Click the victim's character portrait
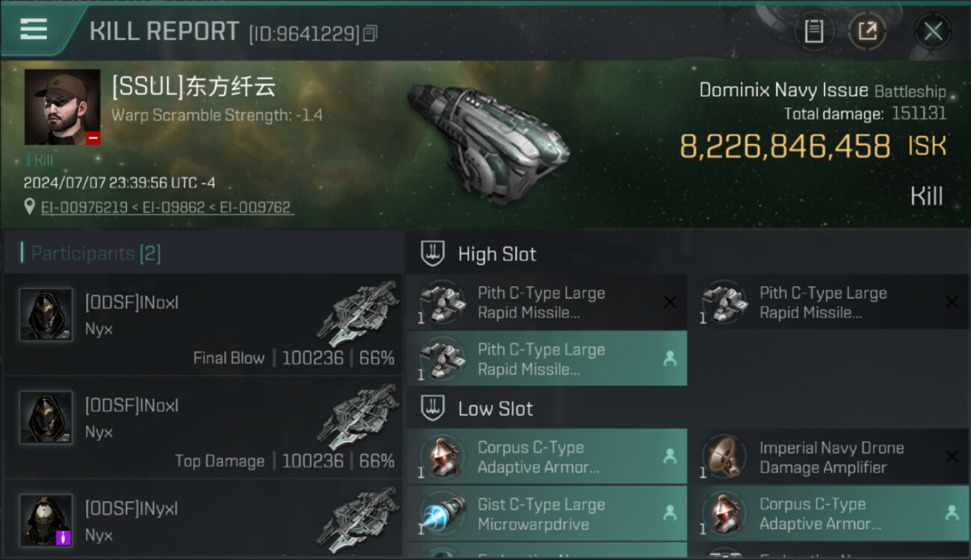This screenshot has width=971, height=560. pos(62,108)
